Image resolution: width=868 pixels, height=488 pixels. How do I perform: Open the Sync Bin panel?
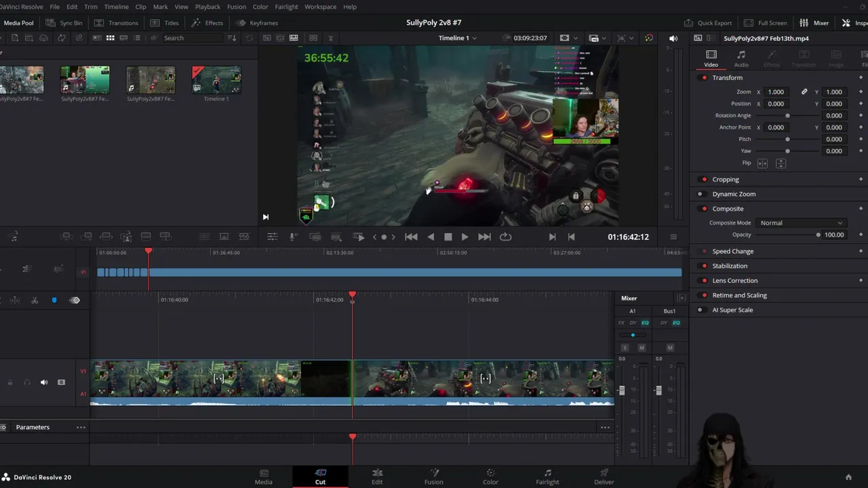pyautogui.click(x=64, y=23)
